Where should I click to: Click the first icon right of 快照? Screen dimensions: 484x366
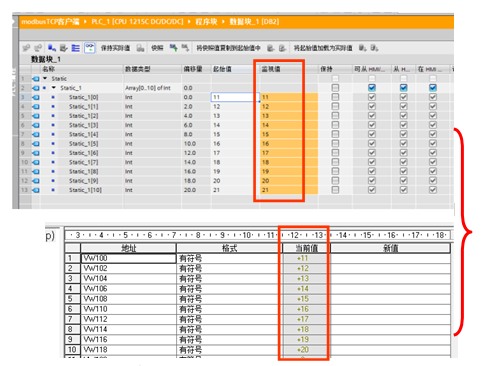173,48
